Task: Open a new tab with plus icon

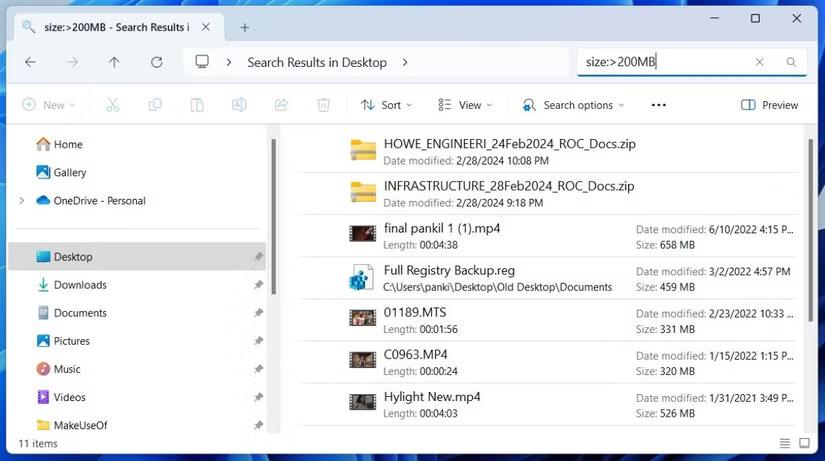Action: [x=245, y=27]
